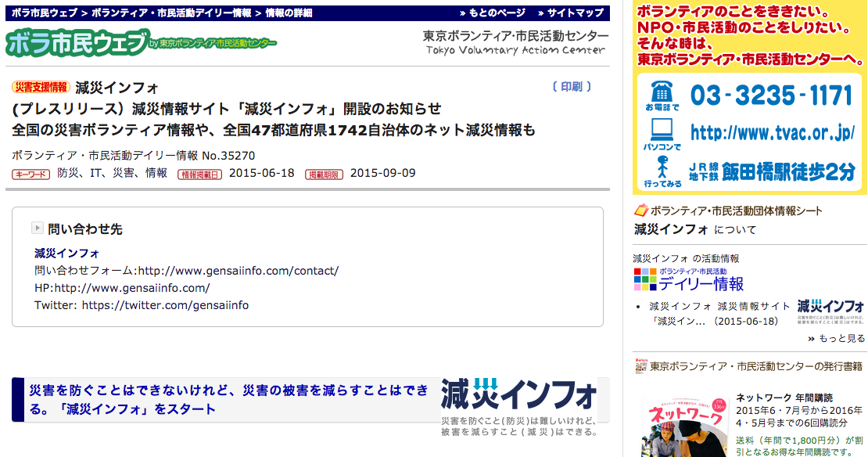Image resolution: width=868 pixels, height=457 pixels.
Task: Click the 災害支援情報 badge
Action: click(x=41, y=87)
